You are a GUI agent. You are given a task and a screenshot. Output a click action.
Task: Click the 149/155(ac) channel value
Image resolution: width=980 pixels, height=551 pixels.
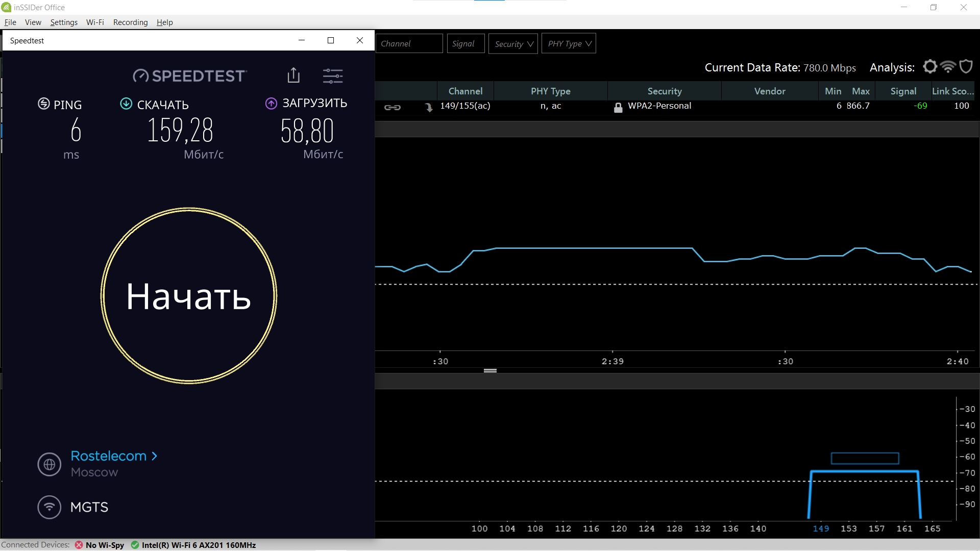pos(465,106)
